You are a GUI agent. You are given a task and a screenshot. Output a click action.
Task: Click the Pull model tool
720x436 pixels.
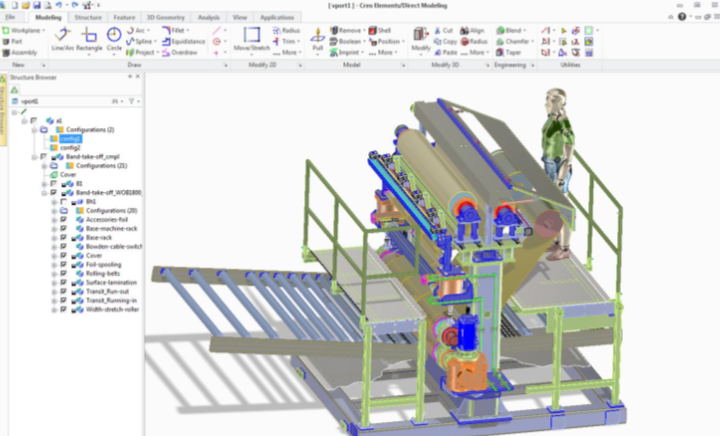pos(318,39)
